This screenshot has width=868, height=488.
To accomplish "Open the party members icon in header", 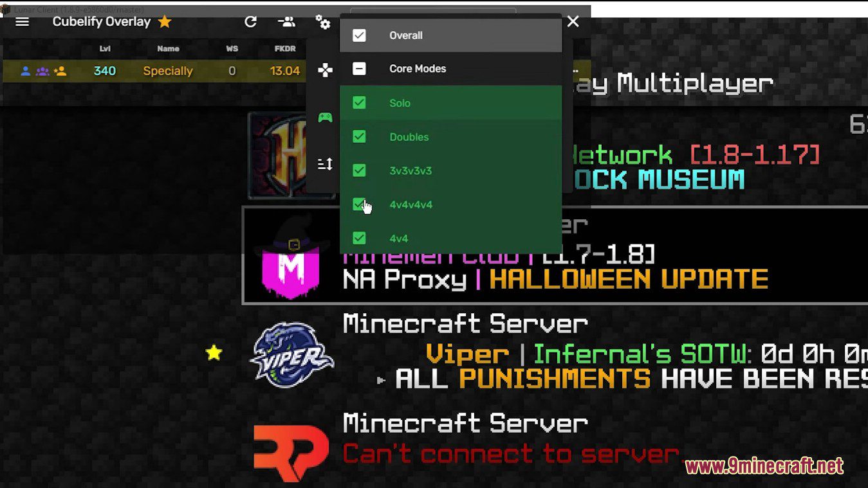I will (286, 22).
